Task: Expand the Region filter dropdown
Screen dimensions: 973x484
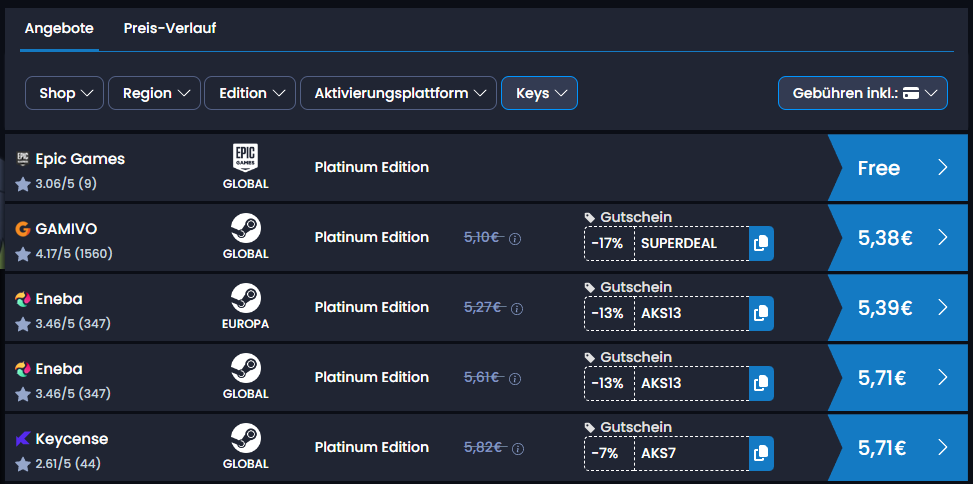Action: pyautogui.click(x=155, y=93)
